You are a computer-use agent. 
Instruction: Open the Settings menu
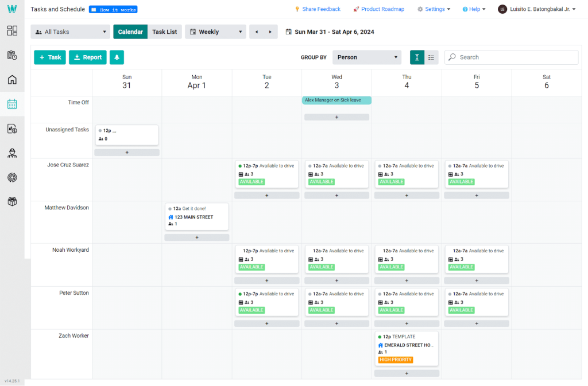pos(434,9)
